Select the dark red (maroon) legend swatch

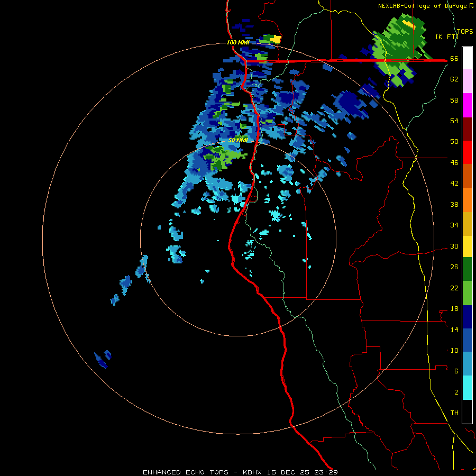coord(467,129)
